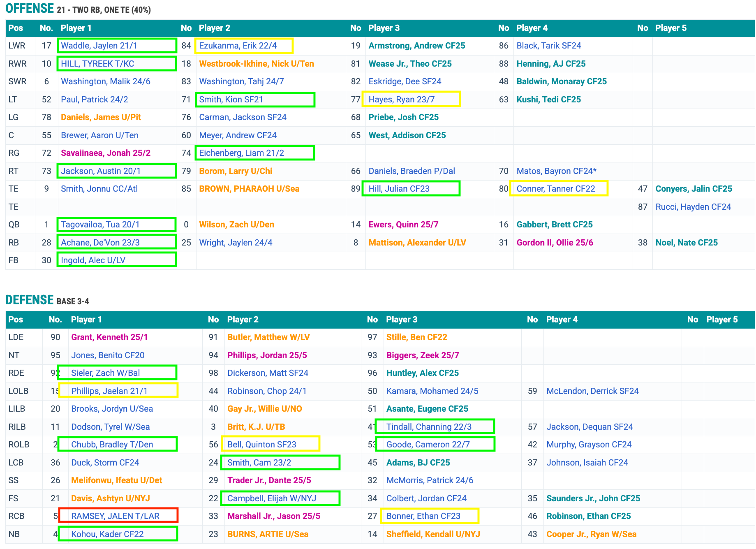Image resolution: width=756 pixels, height=549 pixels.
Task: Click Achane, De'Von running back link
Action: (100, 243)
